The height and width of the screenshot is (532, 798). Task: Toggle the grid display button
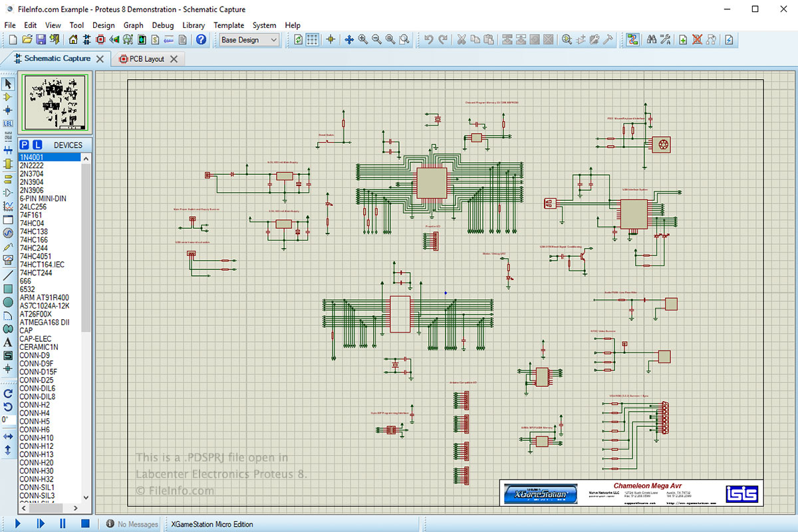pos(312,40)
